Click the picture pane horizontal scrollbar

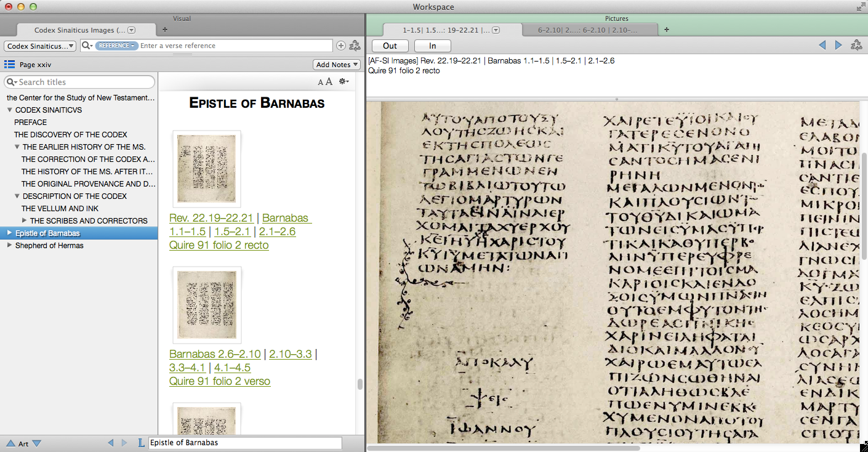point(503,448)
